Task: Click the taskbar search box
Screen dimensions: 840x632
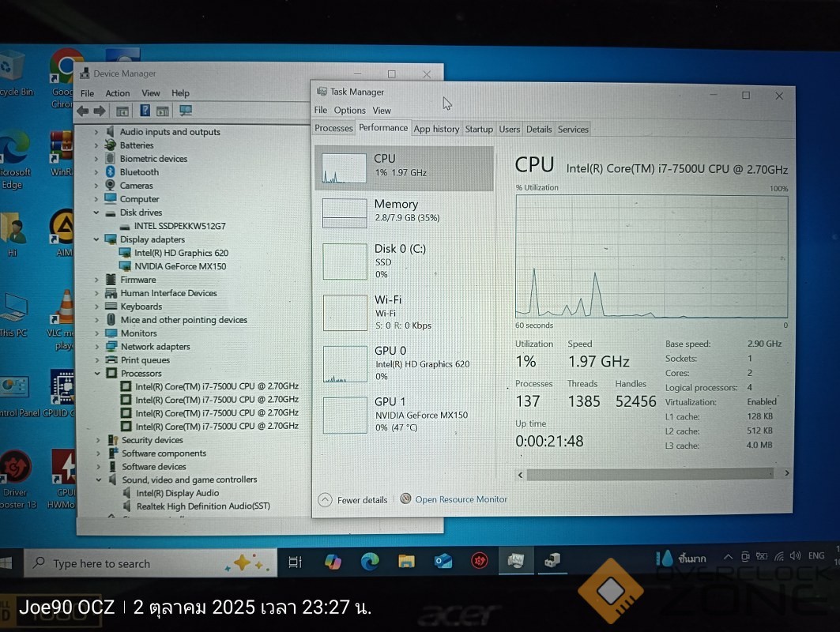Action: coord(150,563)
